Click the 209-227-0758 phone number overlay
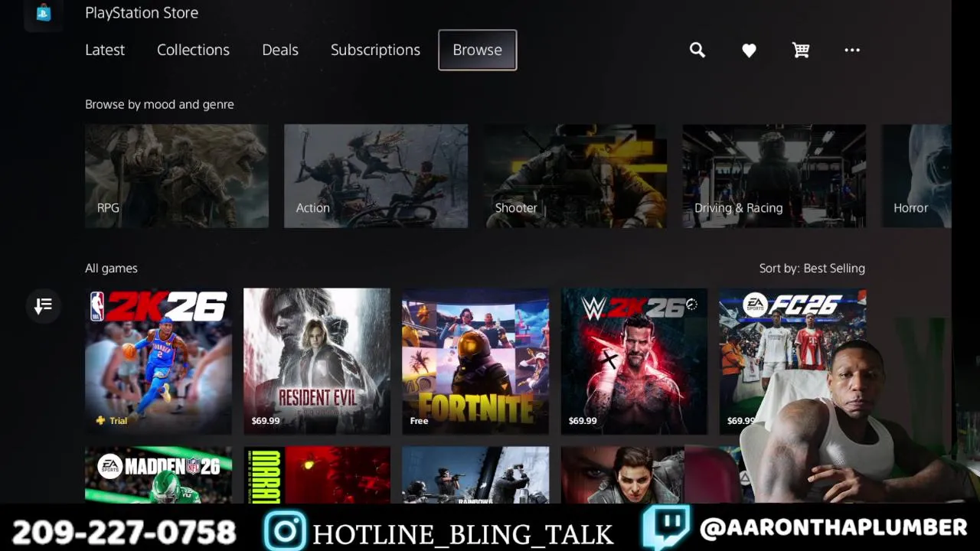The width and height of the screenshot is (980, 551). (x=124, y=532)
